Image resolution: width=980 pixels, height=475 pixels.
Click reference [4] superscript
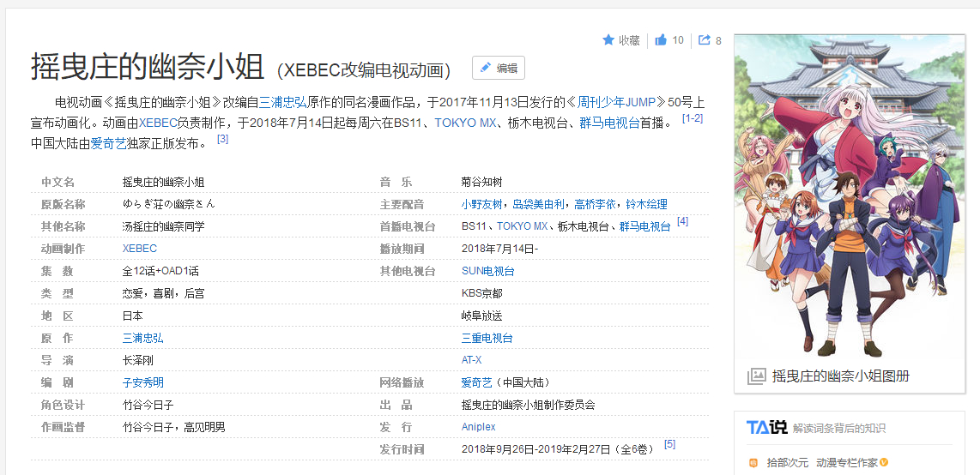pyautogui.click(x=682, y=221)
